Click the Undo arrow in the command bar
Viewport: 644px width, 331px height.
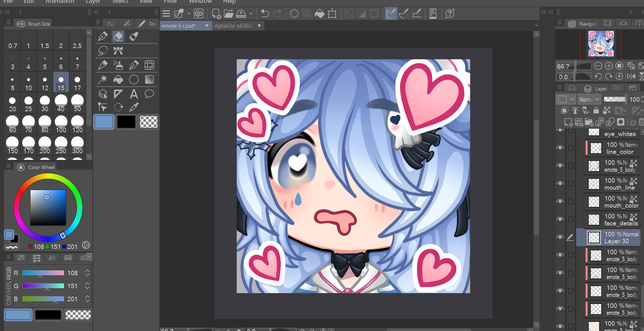265,14
